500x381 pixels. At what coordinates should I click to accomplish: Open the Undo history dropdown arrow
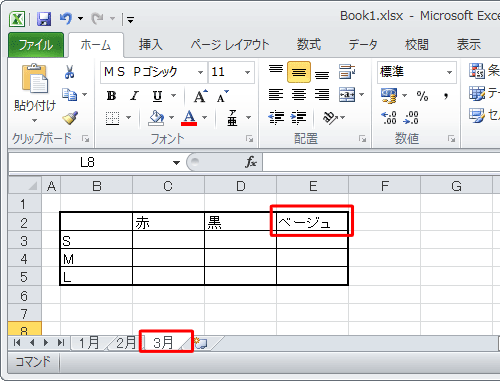80,19
